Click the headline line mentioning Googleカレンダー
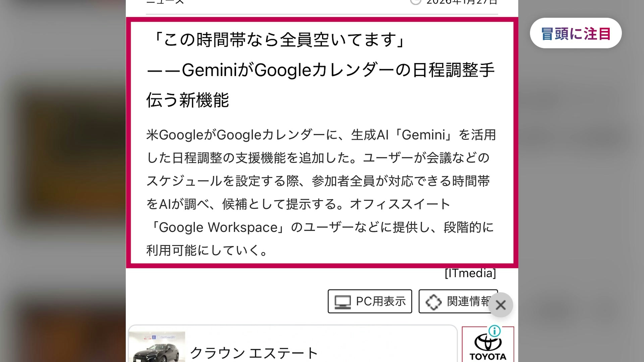The width and height of the screenshot is (644, 362). point(321,70)
